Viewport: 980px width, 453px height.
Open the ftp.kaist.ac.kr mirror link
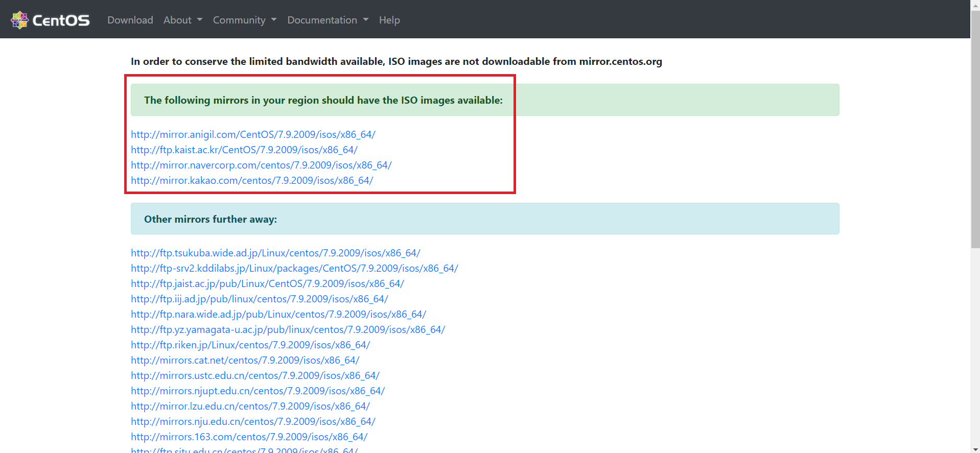(244, 150)
